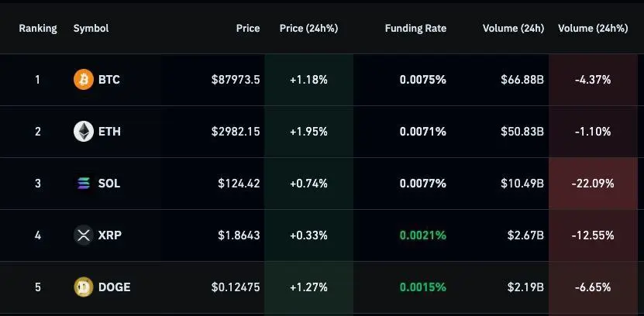Click the Solana logo icon
This screenshot has width=644, height=316.
(83, 184)
